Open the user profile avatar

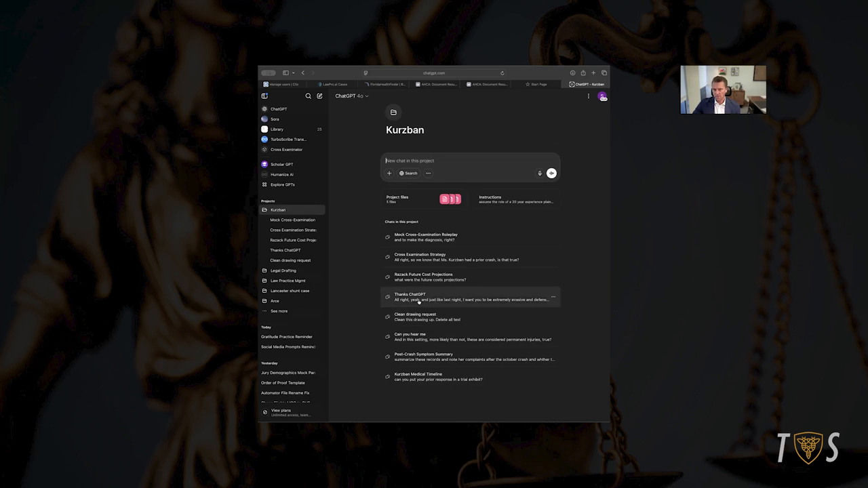[601, 96]
